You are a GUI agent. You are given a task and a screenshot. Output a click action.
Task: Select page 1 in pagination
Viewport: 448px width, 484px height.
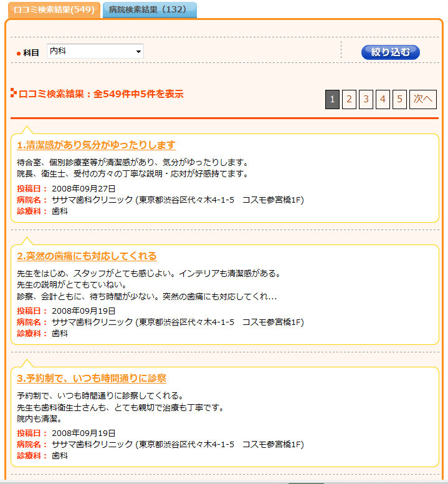pos(332,99)
